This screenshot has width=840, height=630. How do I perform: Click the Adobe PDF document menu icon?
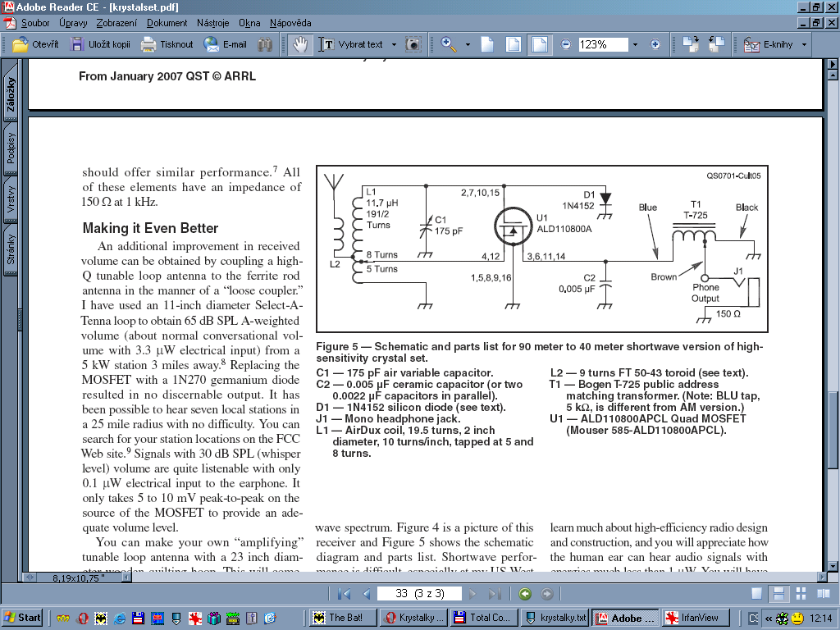point(10,23)
